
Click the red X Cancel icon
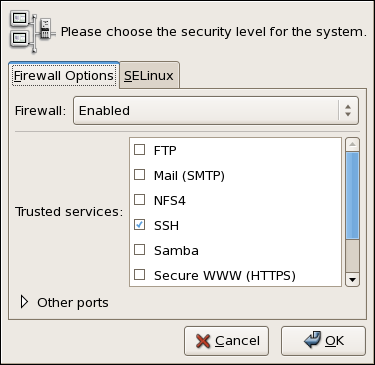(203, 341)
